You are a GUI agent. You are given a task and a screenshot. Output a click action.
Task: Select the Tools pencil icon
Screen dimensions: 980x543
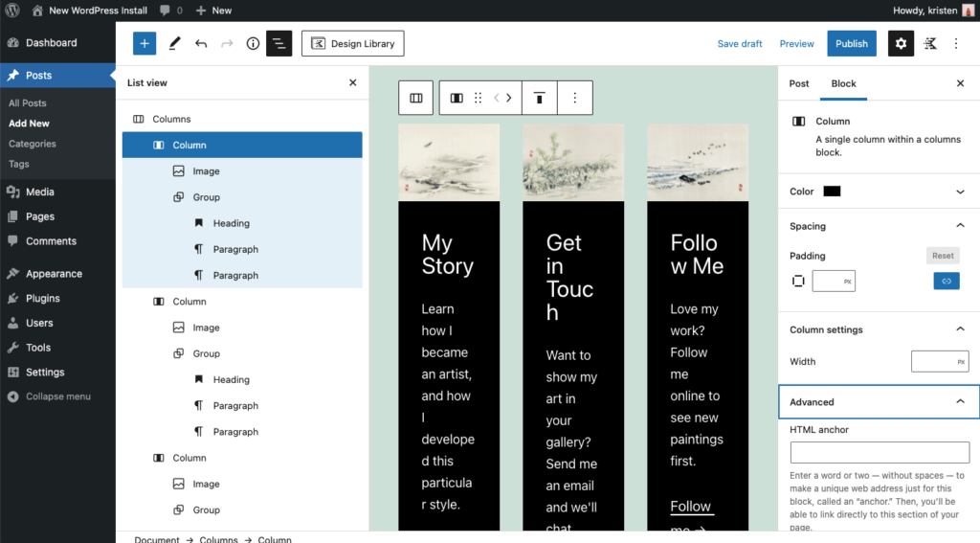[x=174, y=43]
